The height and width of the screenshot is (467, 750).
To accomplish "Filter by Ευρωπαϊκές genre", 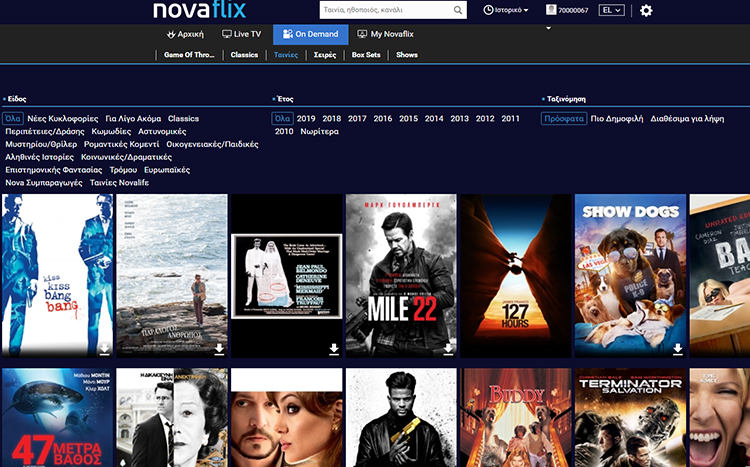I will (167, 170).
